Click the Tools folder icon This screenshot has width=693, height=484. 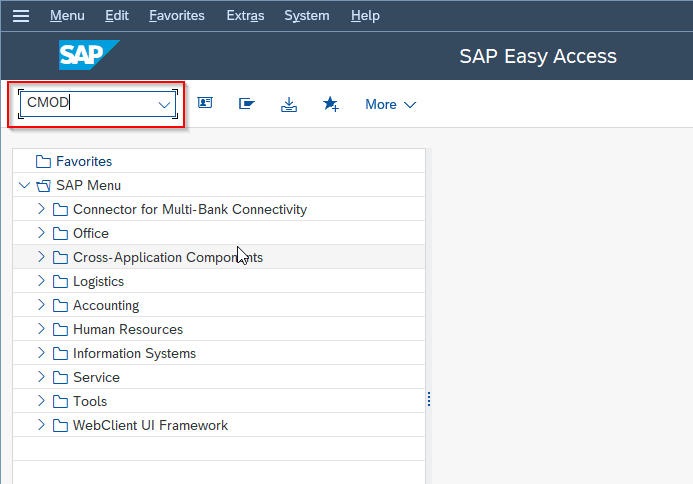60,402
